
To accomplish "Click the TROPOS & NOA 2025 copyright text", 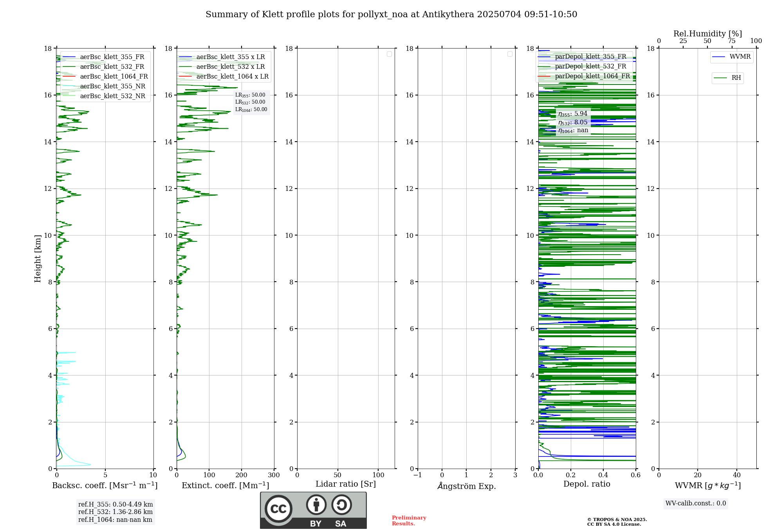I will [617, 519].
